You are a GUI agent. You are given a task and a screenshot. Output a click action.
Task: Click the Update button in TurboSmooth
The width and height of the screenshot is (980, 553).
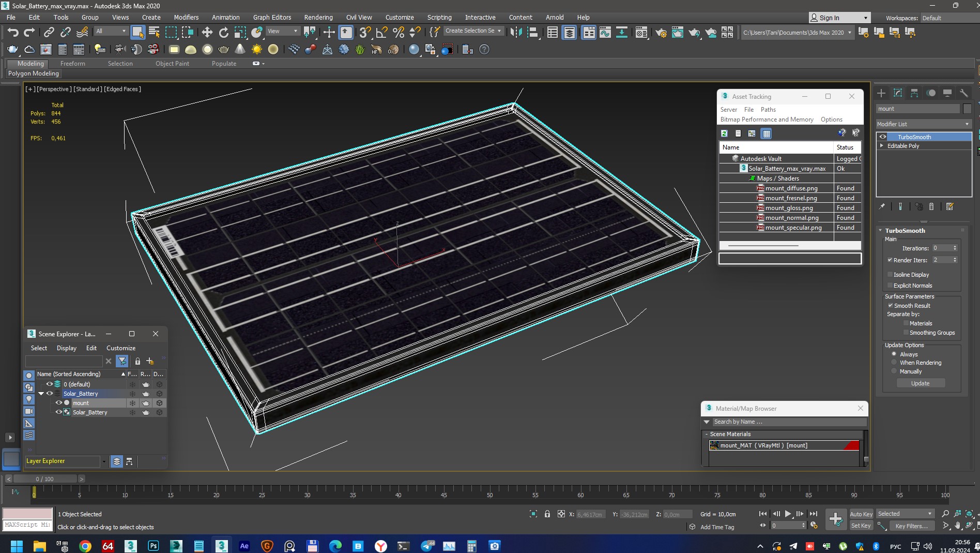coord(920,383)
